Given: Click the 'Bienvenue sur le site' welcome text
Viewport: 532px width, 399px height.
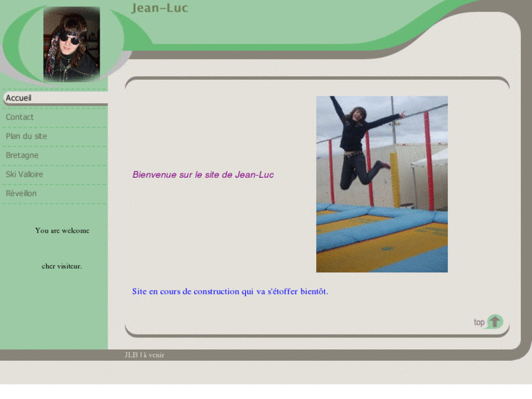Looking at the screenshot, I should 203,175.
